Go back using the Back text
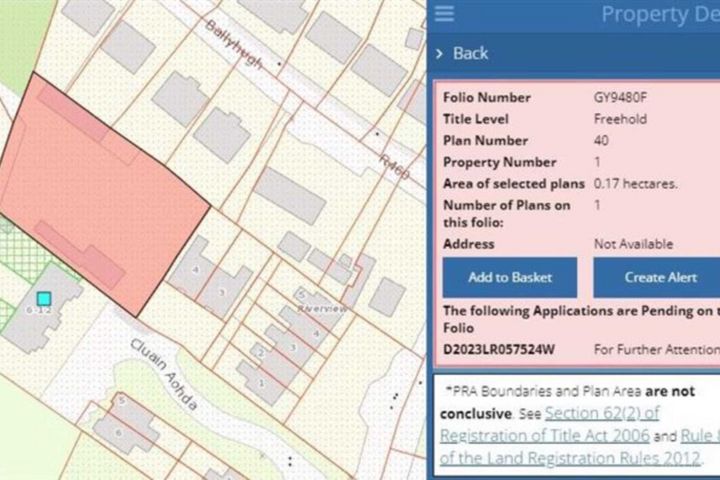 tap(471, 53)
